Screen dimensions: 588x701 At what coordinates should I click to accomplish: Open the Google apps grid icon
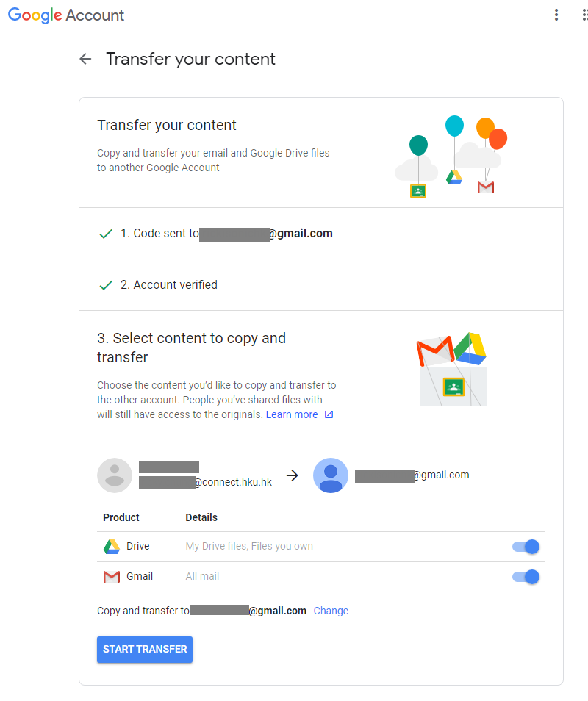pyautogui.click(x=584, y=15)
